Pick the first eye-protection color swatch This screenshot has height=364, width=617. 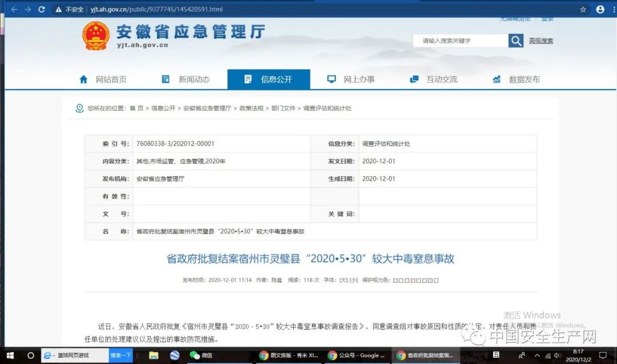[396, 280]
